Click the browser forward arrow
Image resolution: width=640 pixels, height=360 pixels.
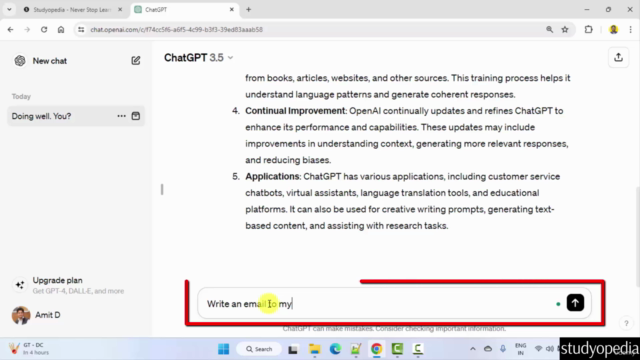click(x=27, y=29)
